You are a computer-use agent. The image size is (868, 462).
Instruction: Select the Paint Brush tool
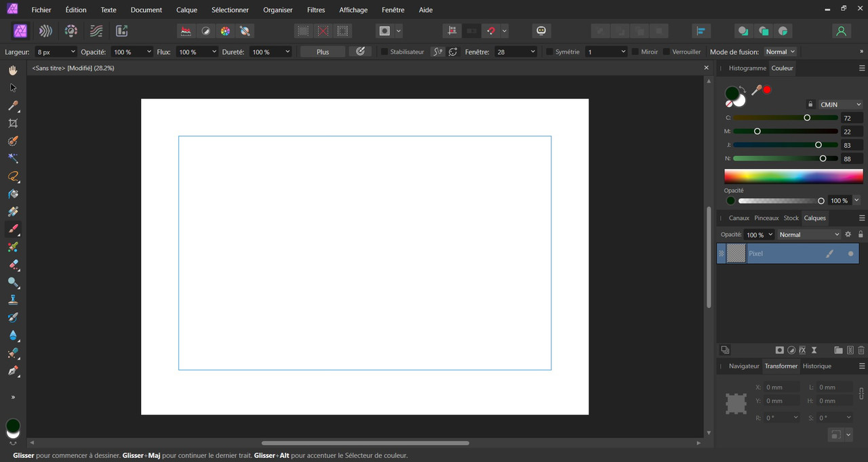pos(13,229)
